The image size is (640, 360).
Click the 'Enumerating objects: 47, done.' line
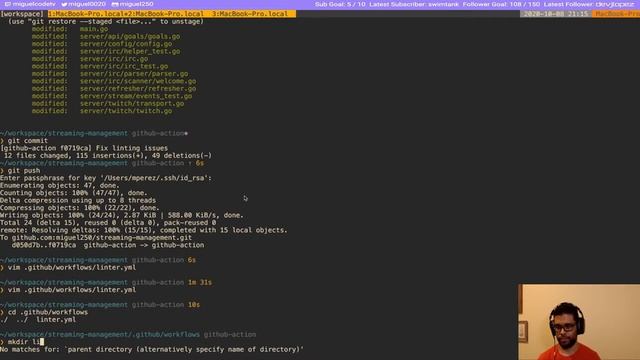pos(60,185)
